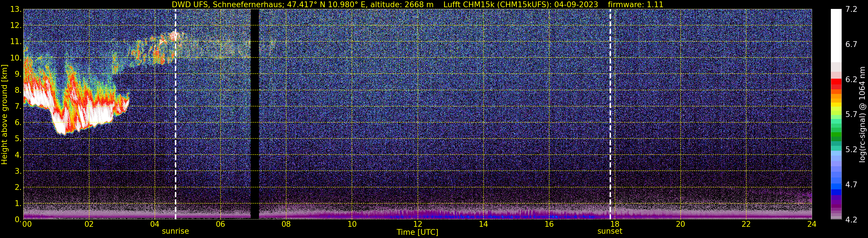Click the '6.7' colorbar tick label

(851, 44)
